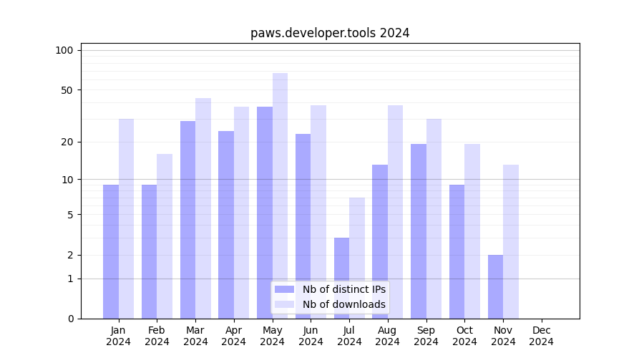The height and width of the screenshot is (358, 644).
Task: Click the Jul 2024 distinct IPs bar
Action: [342, 278]
